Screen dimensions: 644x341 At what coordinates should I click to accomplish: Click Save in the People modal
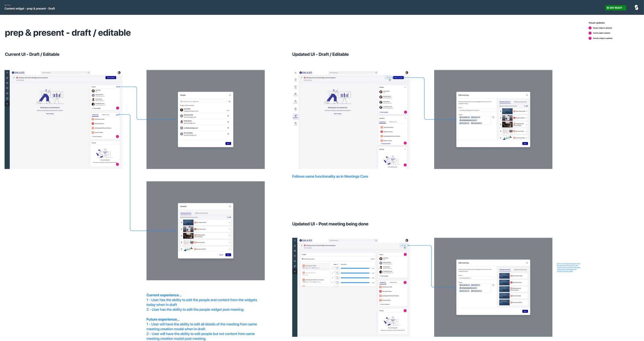tap(228, 144)
